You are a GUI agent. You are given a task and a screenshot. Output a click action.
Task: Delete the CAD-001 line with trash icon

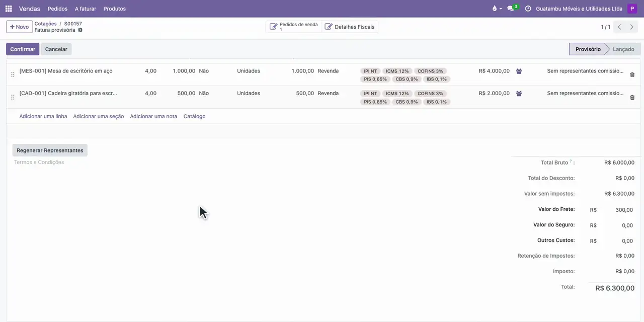coord(632,98)
